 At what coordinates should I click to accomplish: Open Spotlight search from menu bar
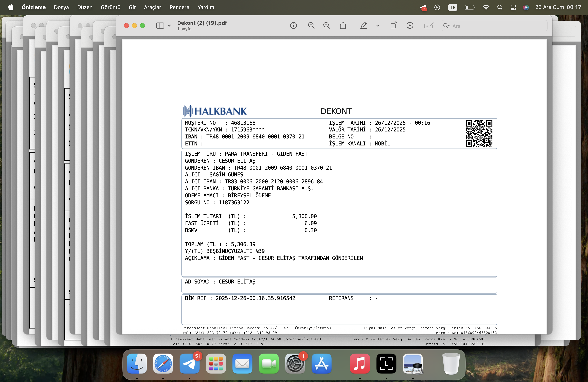500,7
